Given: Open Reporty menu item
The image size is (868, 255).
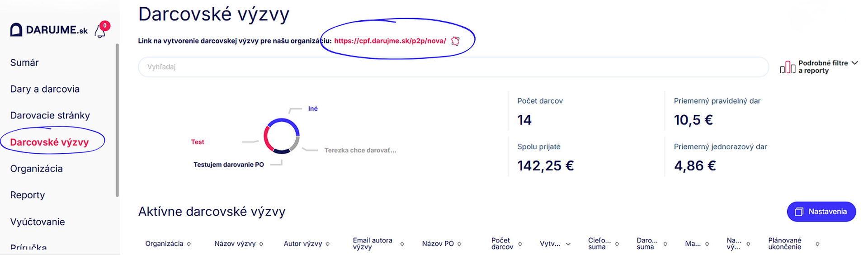Looking at the screenshot, I should (x=28, y=195).
